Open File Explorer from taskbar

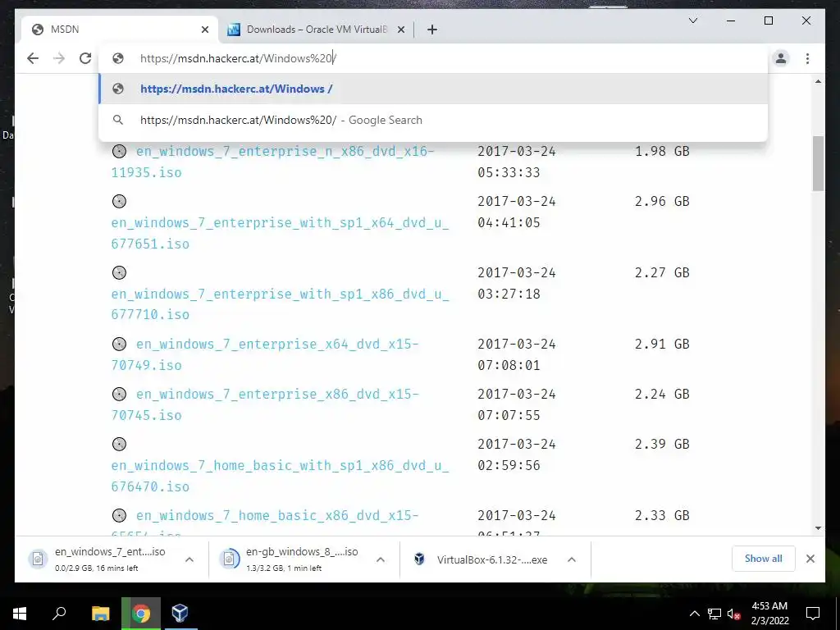(x=100, y=614)
